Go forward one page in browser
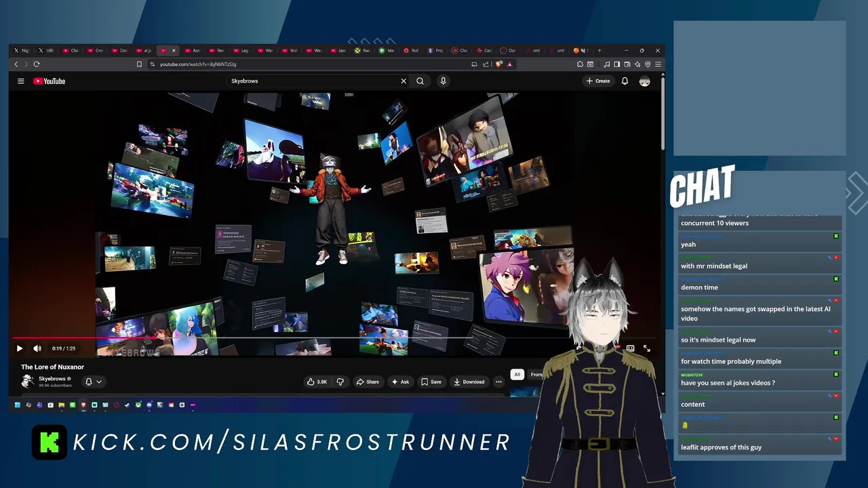Image resolution: width=868 pixels, height=488 pixels. tap(26, 64)
